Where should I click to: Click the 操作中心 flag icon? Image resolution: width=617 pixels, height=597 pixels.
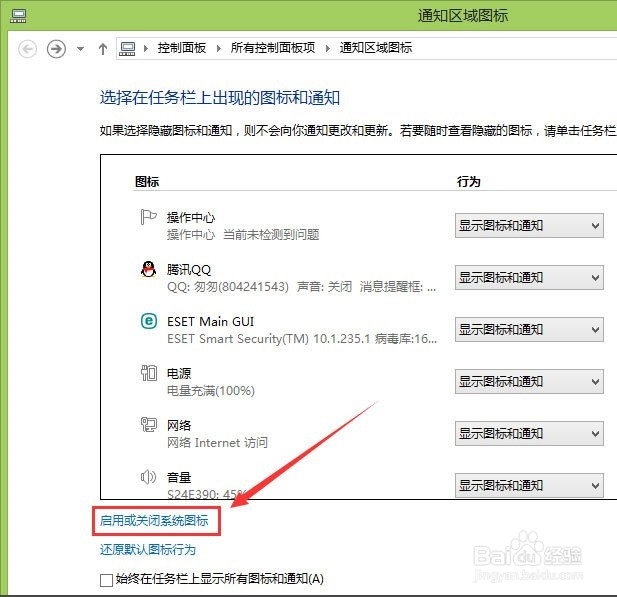(148, 217)
